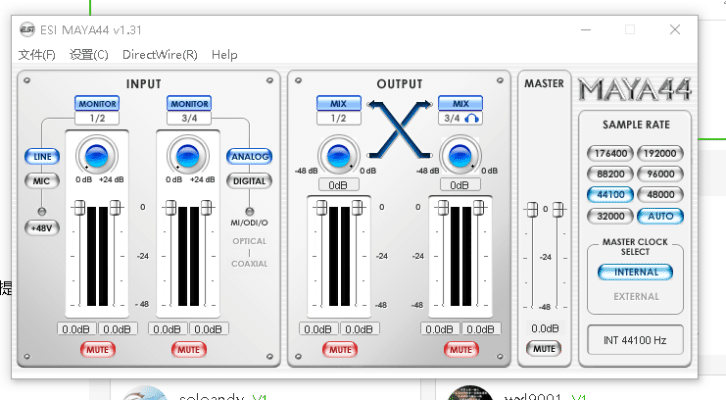Click the master volume left fader

tap(532, 209)
